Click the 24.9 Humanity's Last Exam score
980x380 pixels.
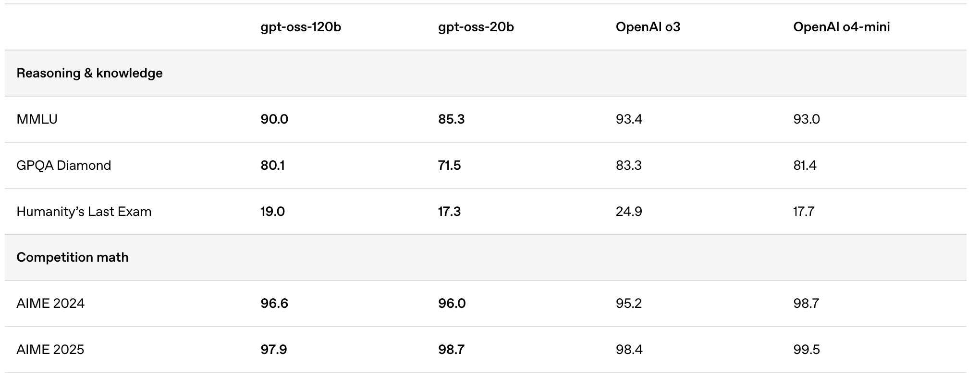pyautogui.click(x=629, y=212)
